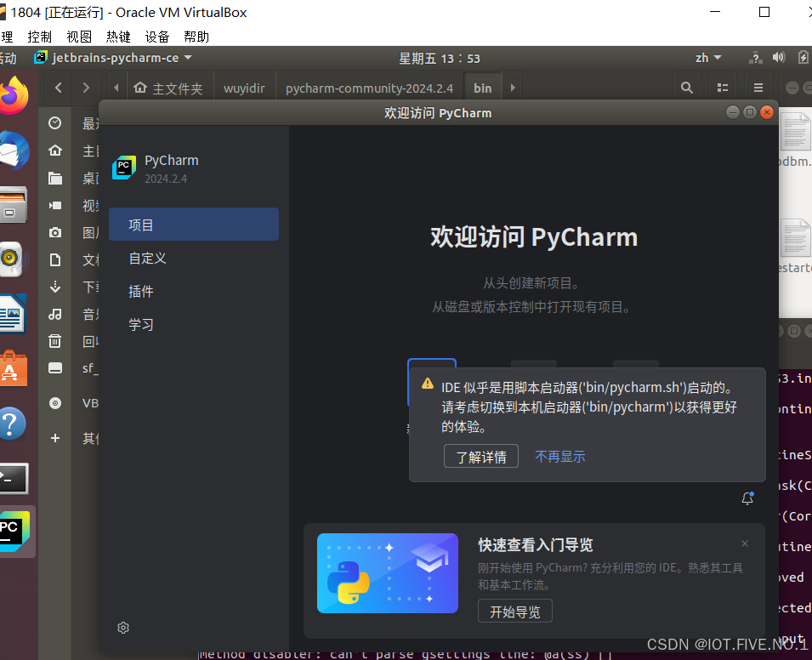This screenshot has height=660, width=812.
Task: Open the pycharm-community-2024.2.4 breadcrumb
Action: [369, 88]
